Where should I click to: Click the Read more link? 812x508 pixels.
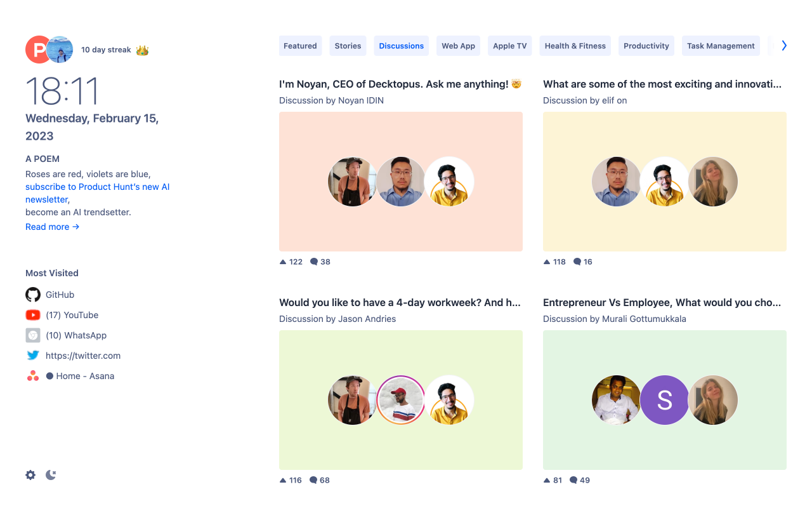click(x=52, y=227)
